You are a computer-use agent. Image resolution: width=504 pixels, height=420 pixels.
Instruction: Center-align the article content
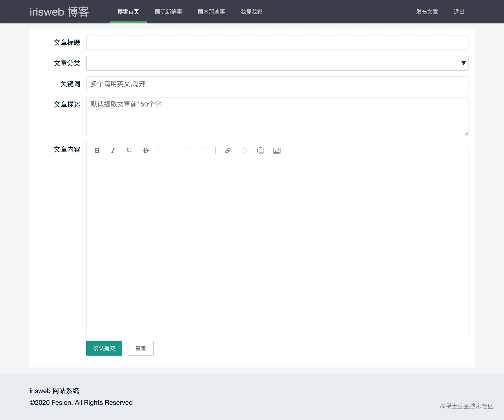click(x=187, y=150)
